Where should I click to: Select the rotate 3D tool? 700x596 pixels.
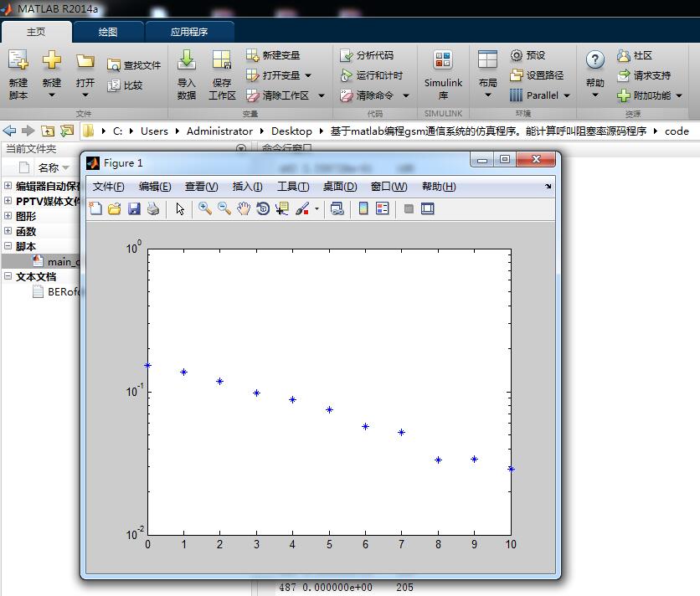tap(263, 208)
